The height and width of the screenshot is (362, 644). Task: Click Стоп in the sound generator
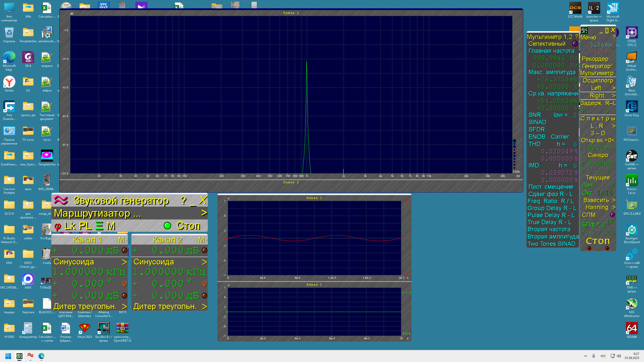[188, 226]
